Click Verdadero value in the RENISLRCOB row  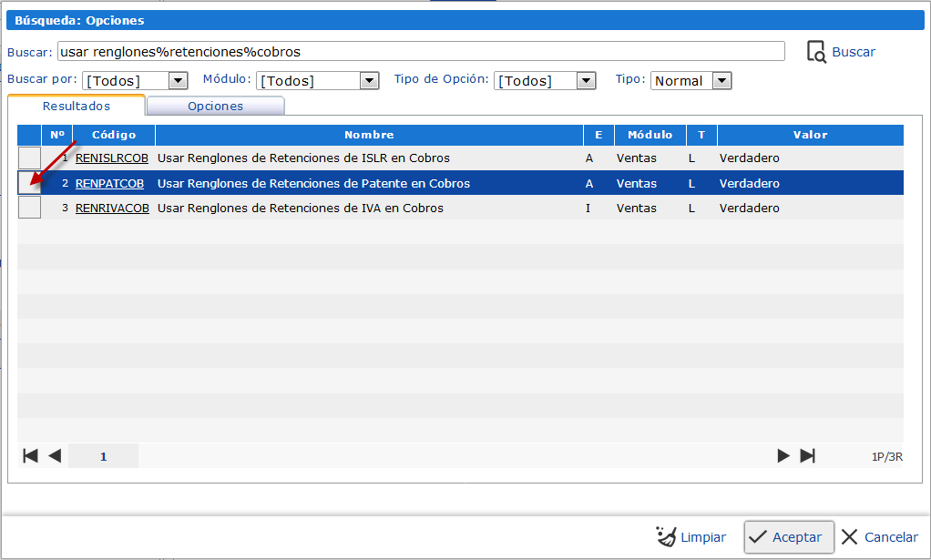(750, 158)
